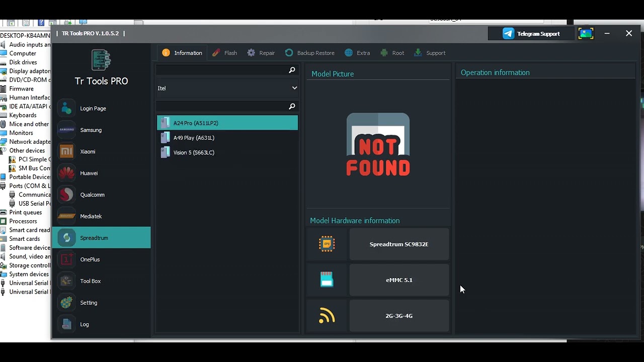644x362 pixels.
Task: Open the OnePlus section
Action: point(101,259)
